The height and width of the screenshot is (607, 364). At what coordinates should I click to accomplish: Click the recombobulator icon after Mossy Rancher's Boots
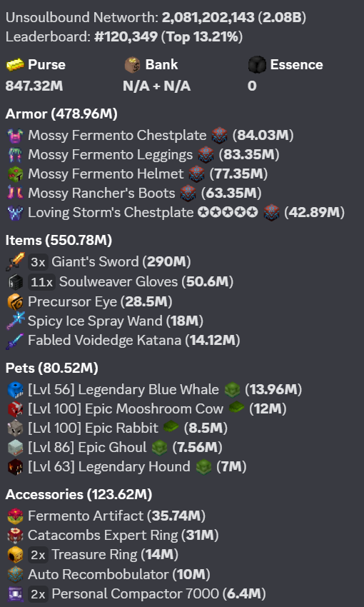(x=188, y=194)
